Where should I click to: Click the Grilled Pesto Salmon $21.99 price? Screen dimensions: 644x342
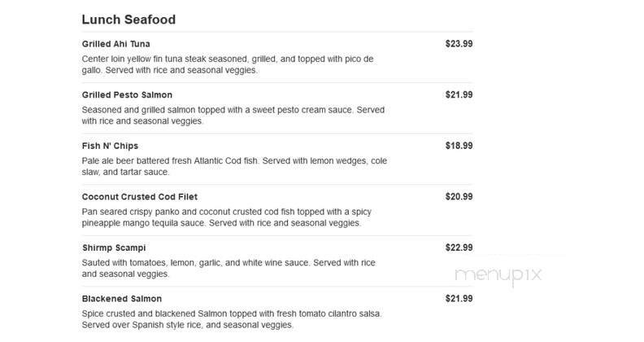point(459,95)
